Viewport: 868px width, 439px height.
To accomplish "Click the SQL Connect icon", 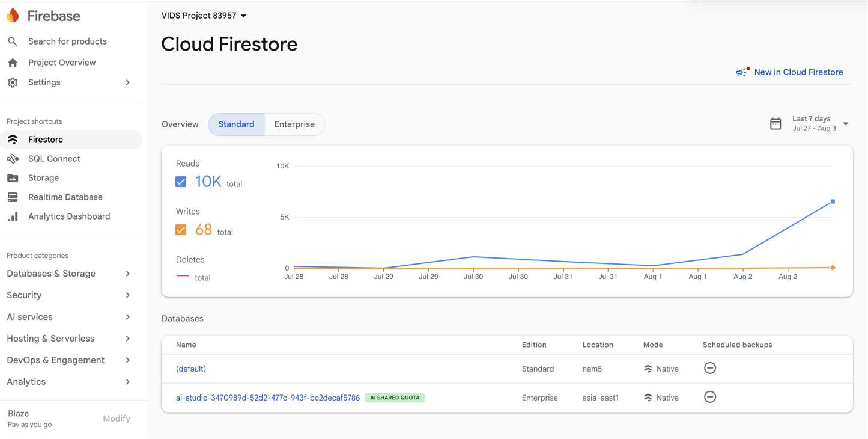I will pos(13,159).
